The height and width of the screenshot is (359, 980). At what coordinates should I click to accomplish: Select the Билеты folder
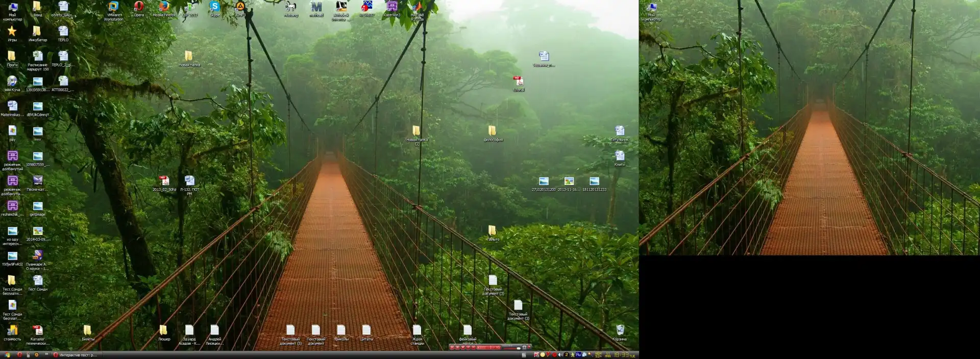pos(88,333)
